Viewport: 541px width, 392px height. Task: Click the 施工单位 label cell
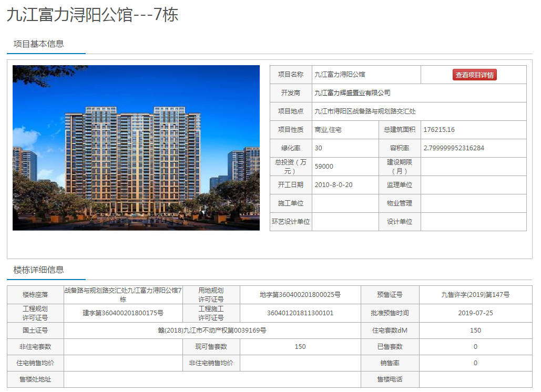point(291,203)
